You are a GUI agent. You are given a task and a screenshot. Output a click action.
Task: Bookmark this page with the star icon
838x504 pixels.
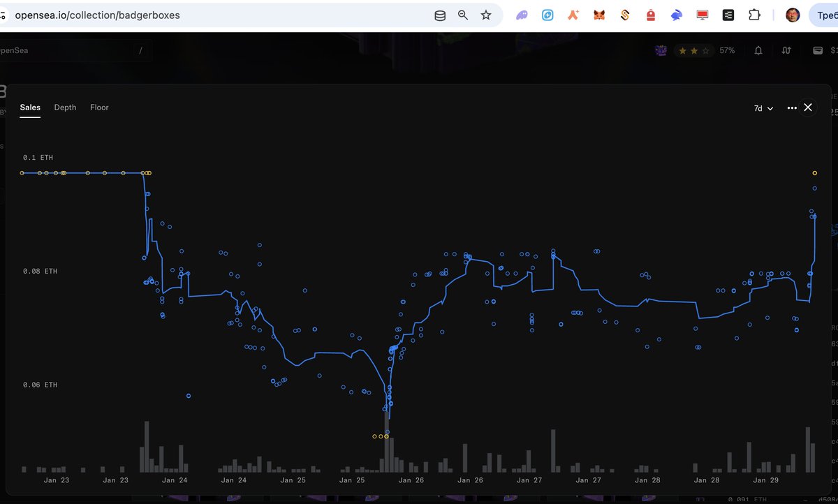[486, 15]
